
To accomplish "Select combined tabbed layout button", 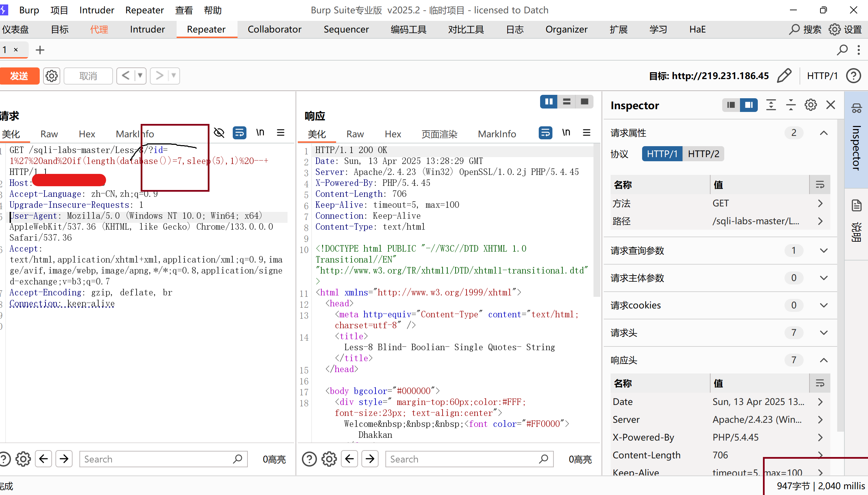I will 585,102.
